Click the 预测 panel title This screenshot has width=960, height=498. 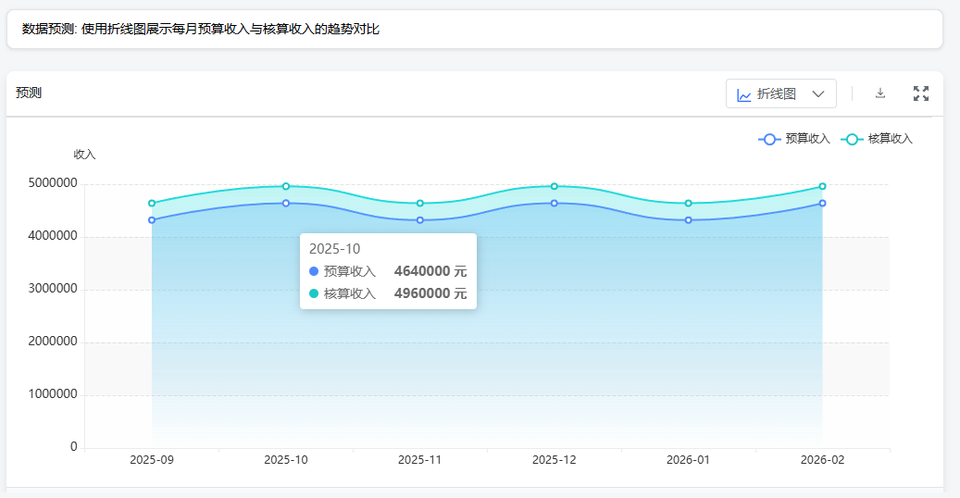(29, 93)
